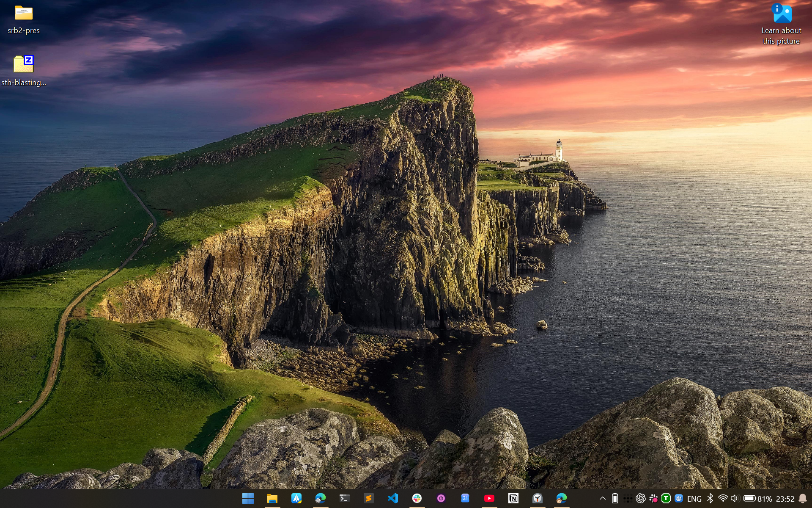The height and width of the screenshot is (508, 812).
Task: Open the ChatGPT tray icon
Action: (640, 499)
